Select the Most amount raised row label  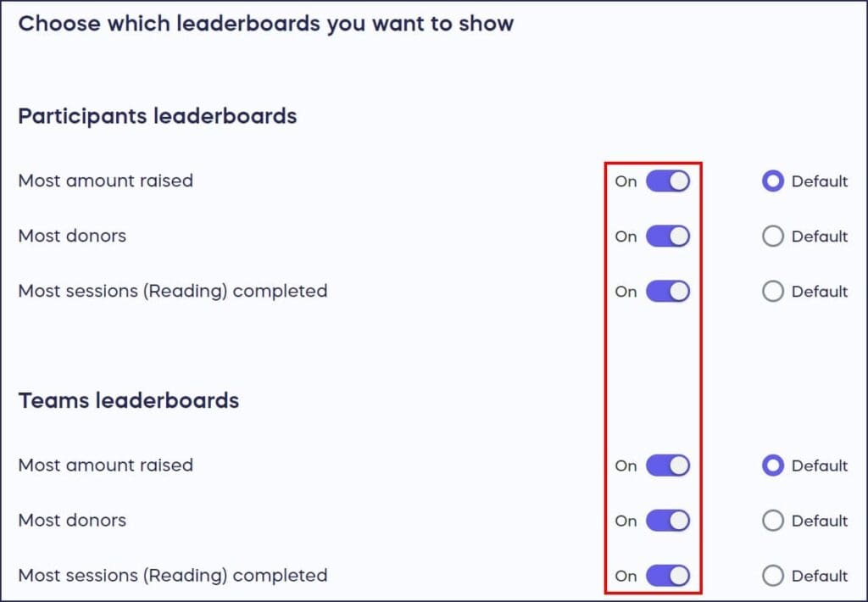coord(105,181)
